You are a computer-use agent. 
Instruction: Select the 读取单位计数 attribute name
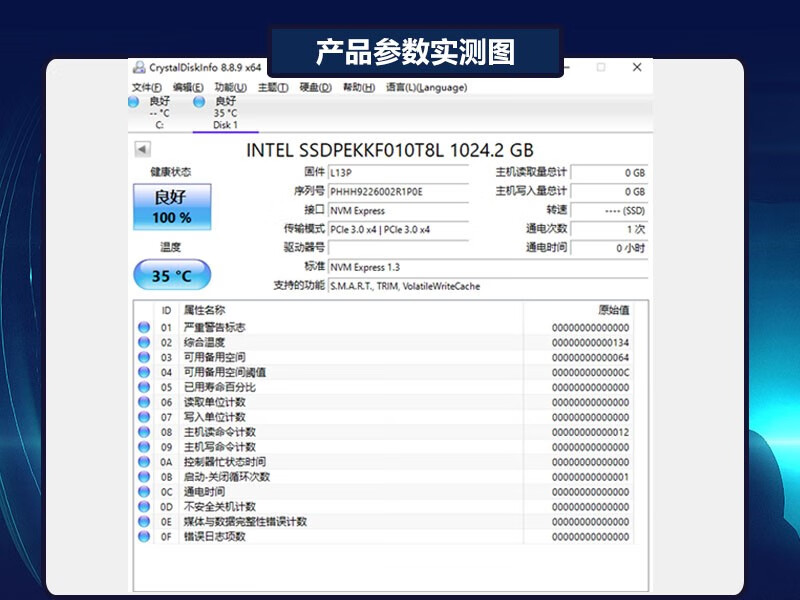[215, 402]
